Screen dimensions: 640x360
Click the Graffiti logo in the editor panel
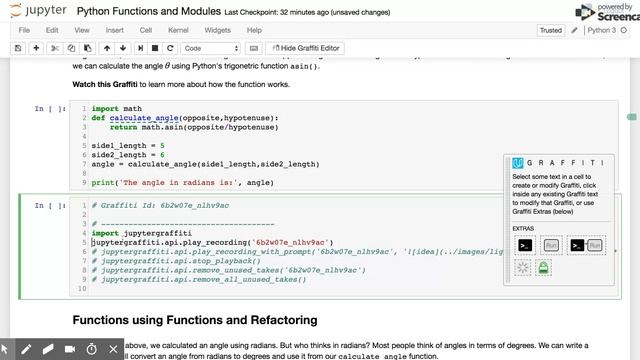[517, 163]
